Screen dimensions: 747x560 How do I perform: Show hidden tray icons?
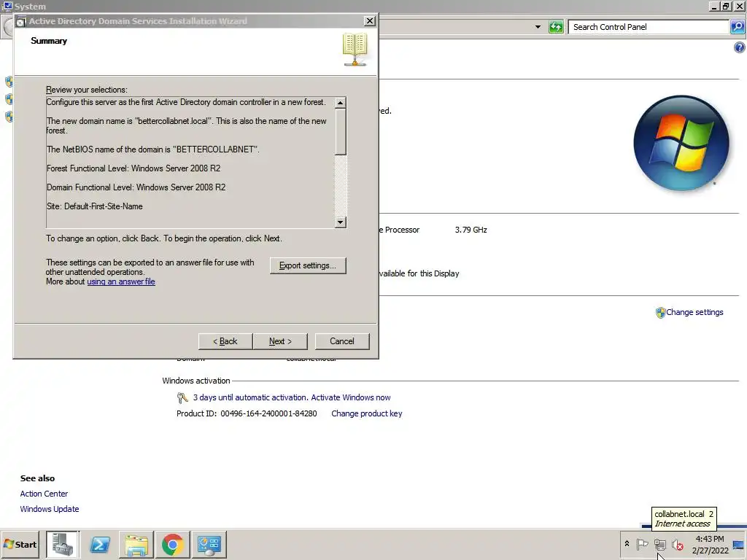[627, 544]
